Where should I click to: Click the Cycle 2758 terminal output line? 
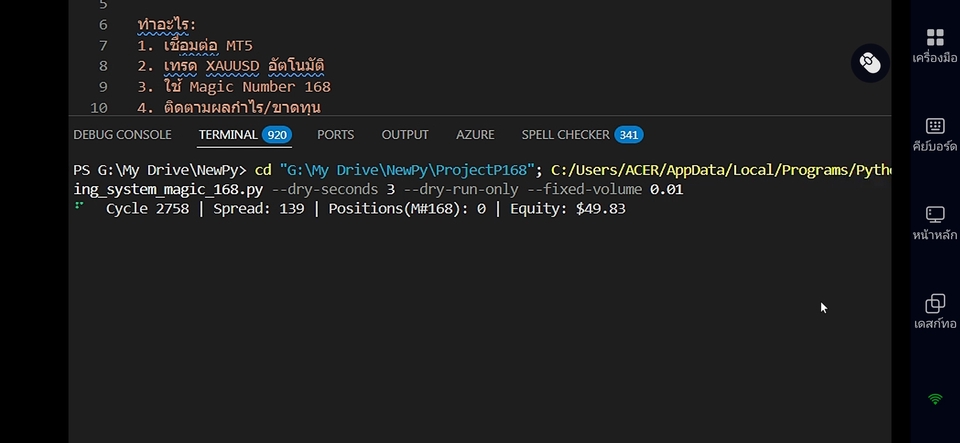point(365,209)
